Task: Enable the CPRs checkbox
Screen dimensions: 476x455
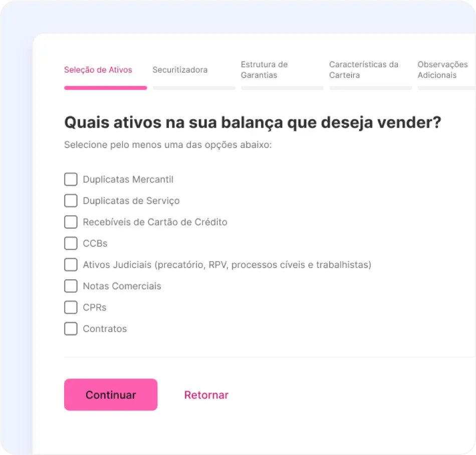Action: pos(71,307)
